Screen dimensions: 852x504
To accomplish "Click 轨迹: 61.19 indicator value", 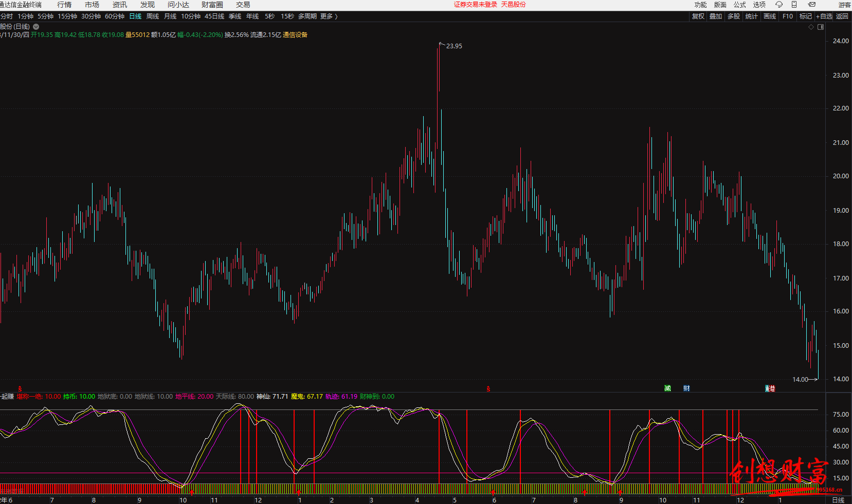I will 341,397.
